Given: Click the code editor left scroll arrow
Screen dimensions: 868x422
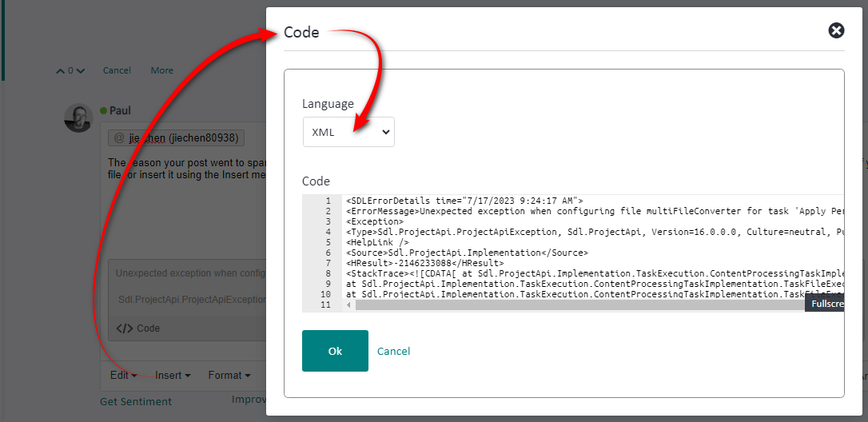Looking at the screenshot, I should coord(348,305).
